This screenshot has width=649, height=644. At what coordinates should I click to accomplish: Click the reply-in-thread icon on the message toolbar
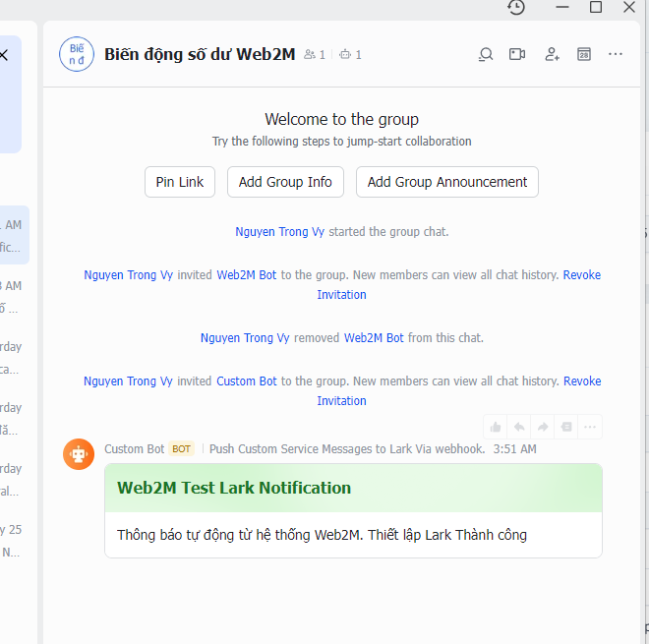(566, 427)
